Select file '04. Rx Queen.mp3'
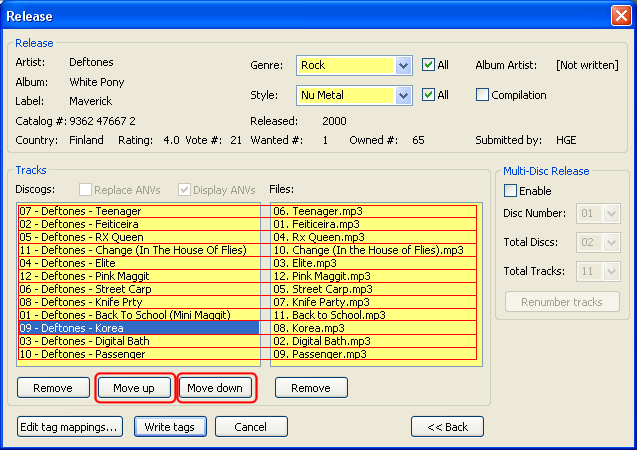Viewport: 637px width, 450px height. [x=374, y=237]
